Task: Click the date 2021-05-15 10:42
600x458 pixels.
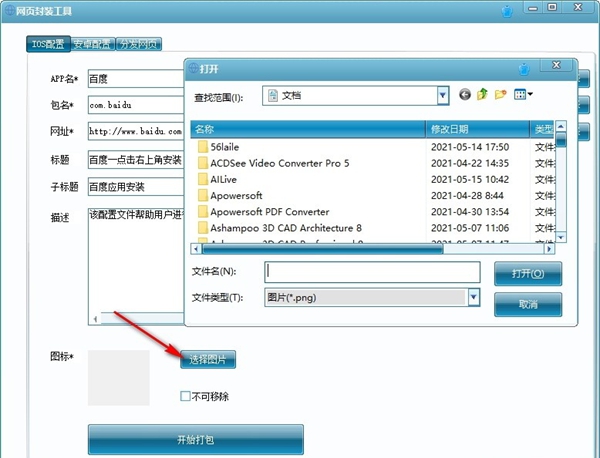Action: coord(470,179)
